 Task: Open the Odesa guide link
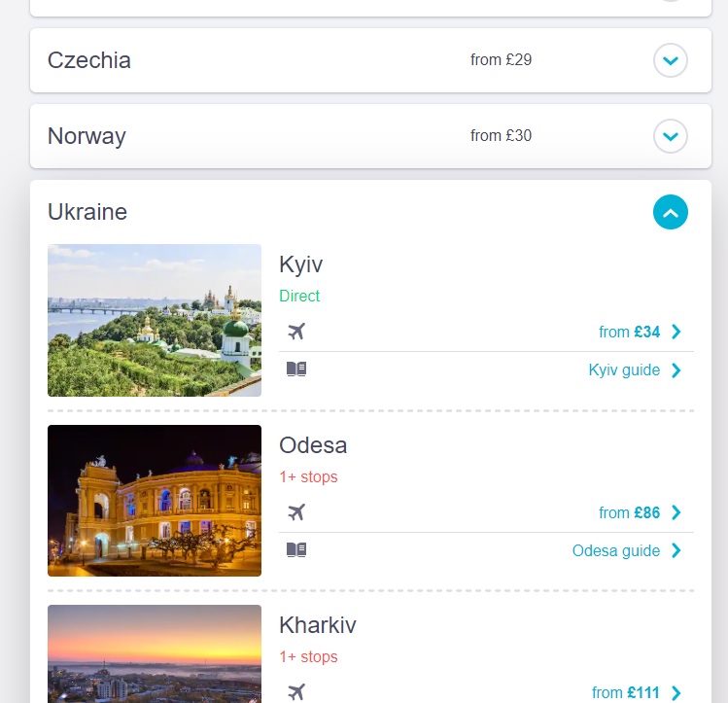(x=615, y=550)
